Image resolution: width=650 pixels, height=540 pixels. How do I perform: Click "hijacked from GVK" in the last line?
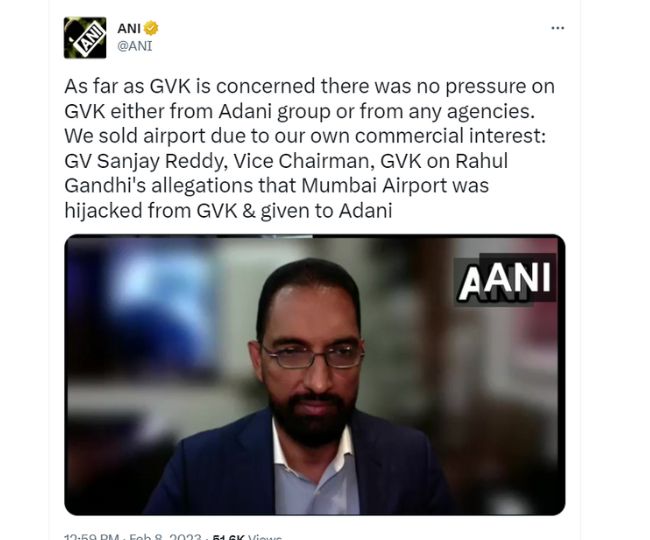[x=151, y=211]
